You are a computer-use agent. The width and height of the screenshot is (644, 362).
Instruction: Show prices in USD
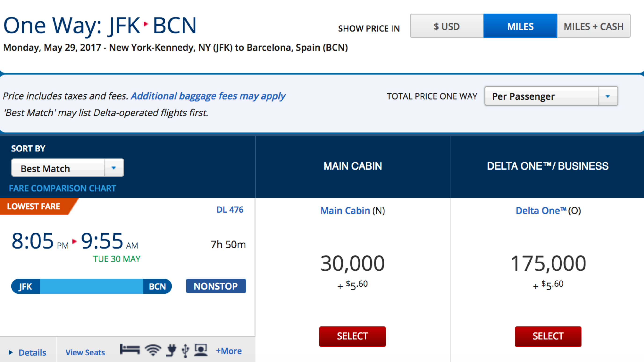tap(446, 26)
